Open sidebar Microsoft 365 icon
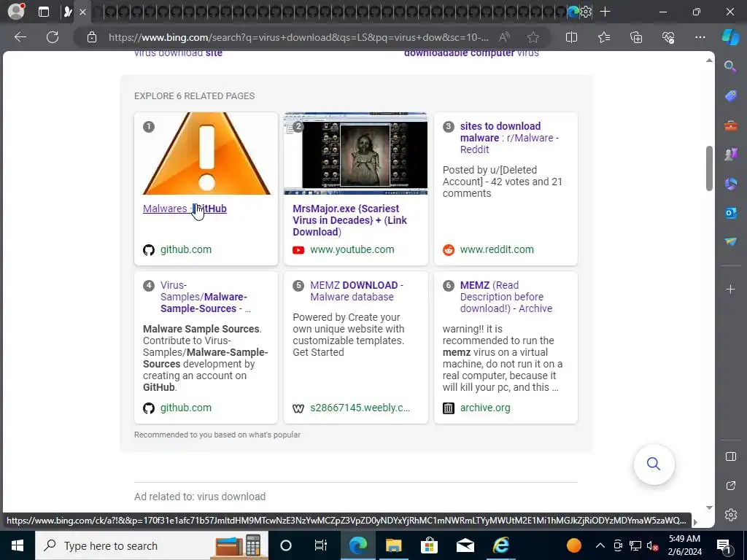 [730, 183]
